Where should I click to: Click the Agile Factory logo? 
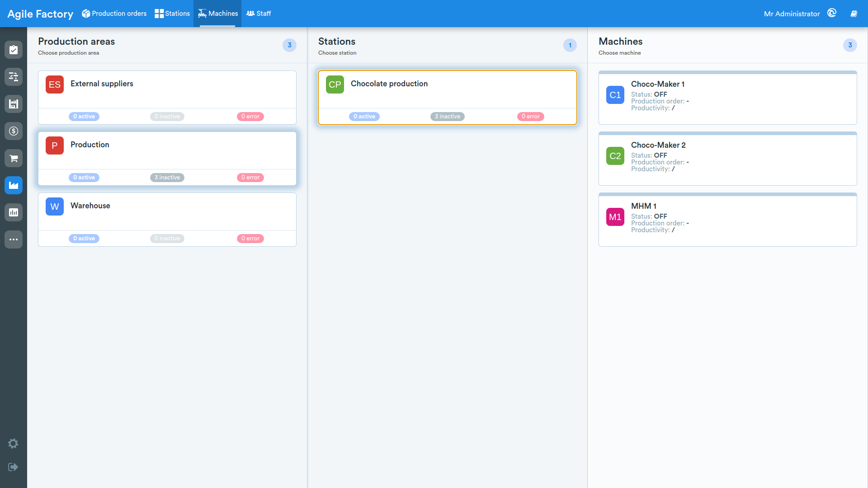click(x=40, y=14)
